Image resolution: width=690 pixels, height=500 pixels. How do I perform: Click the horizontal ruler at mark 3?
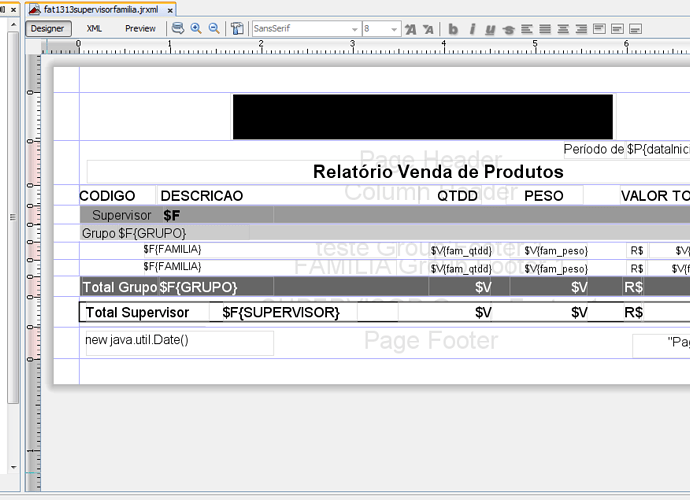pyautogui.click(x=352, y=46)
